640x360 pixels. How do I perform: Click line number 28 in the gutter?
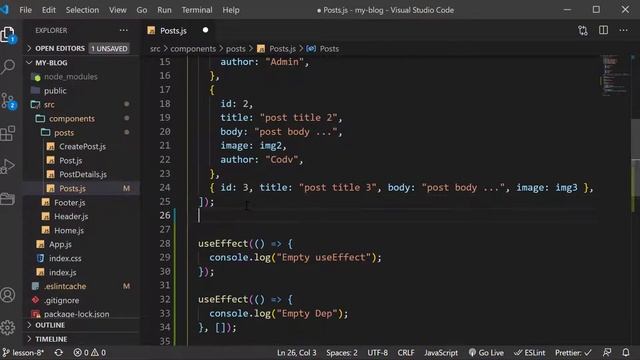pos(165,244)
